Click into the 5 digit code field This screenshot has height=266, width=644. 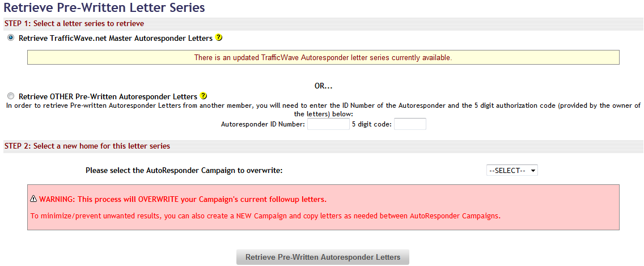410,124
